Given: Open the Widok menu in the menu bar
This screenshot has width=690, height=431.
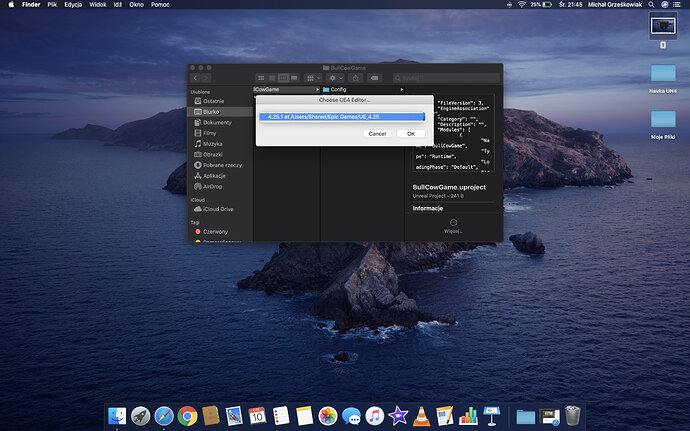Looking at the screenshot, I should pos(99,5).
